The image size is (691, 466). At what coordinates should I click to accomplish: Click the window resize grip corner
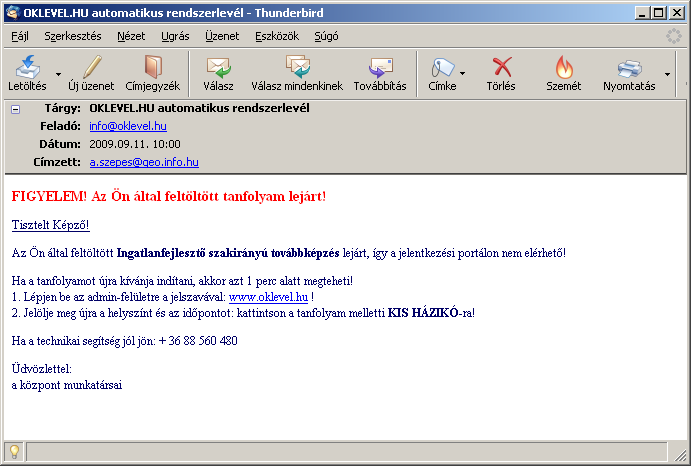coord(680,455)
